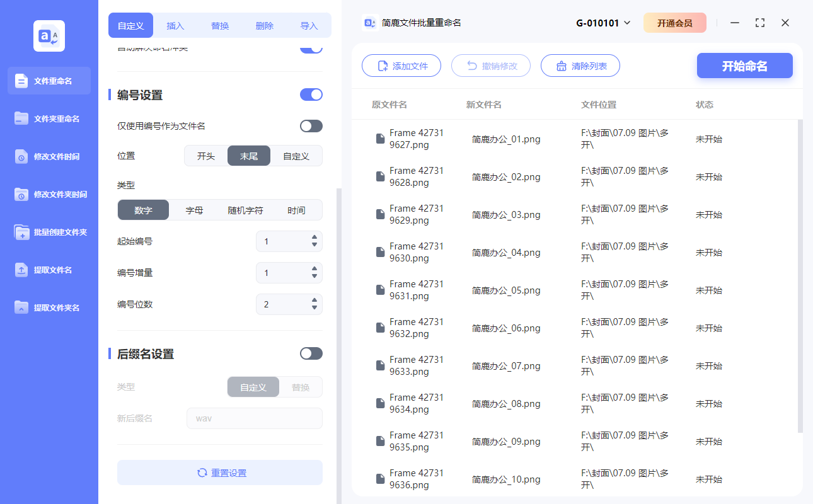813x504 pixels.
Task: Switch to the 替换 tab
Action: pos(219,25)
